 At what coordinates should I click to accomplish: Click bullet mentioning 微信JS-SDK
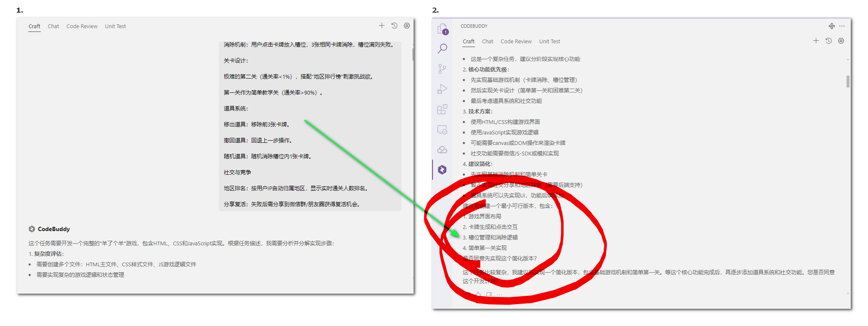[515, 153]
